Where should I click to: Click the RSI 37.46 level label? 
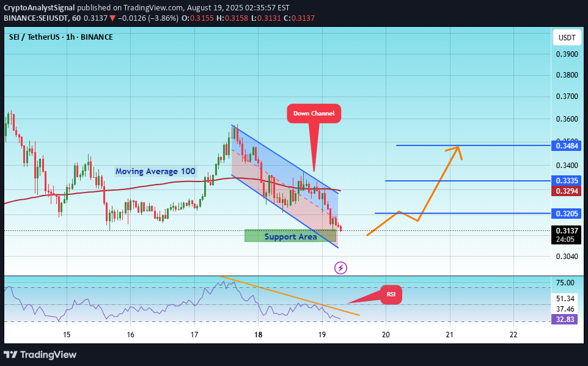click(x=565, y=309)
